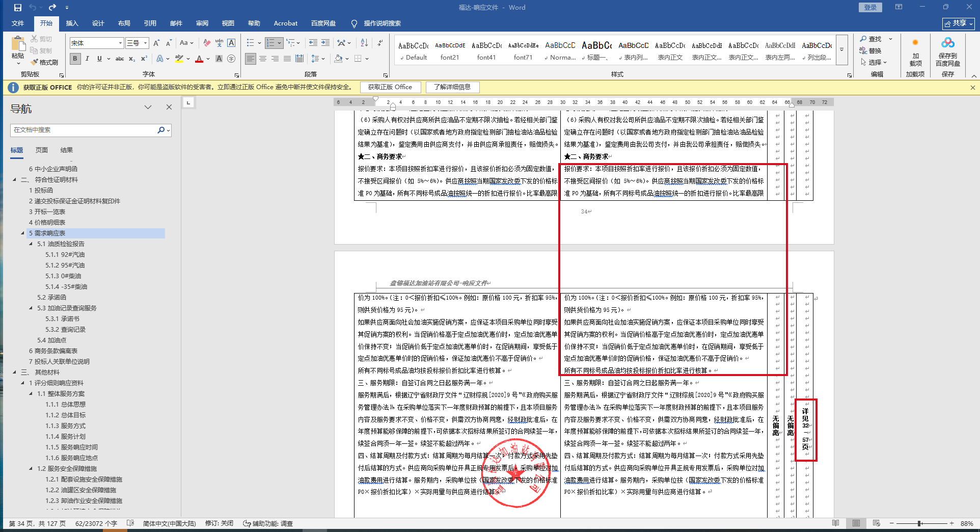Click the 获取正版 Office button
Image resolution: width=980 pixels, height=532 pixels.
tap(390, 87)
